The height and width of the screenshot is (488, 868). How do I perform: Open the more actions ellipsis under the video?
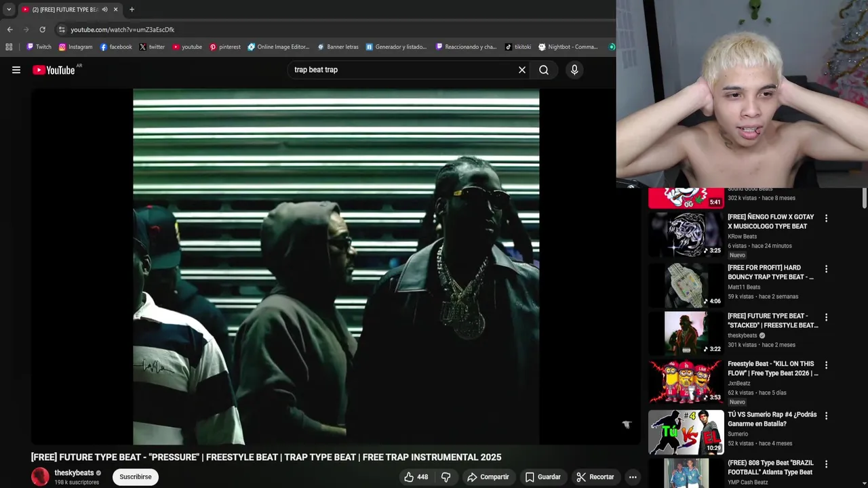point(633,477)
